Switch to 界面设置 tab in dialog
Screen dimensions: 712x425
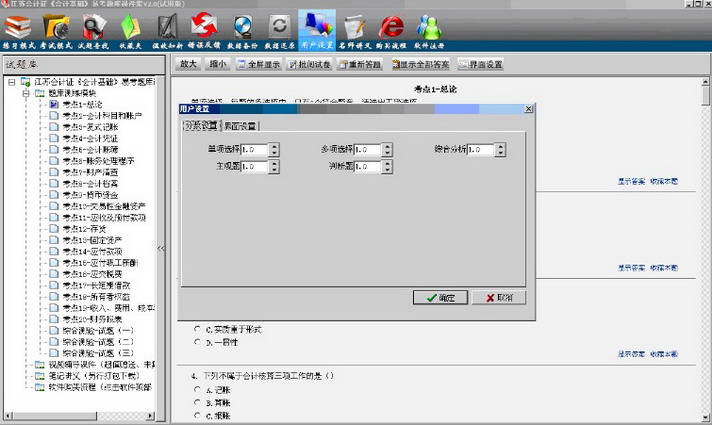coord(240,126)
